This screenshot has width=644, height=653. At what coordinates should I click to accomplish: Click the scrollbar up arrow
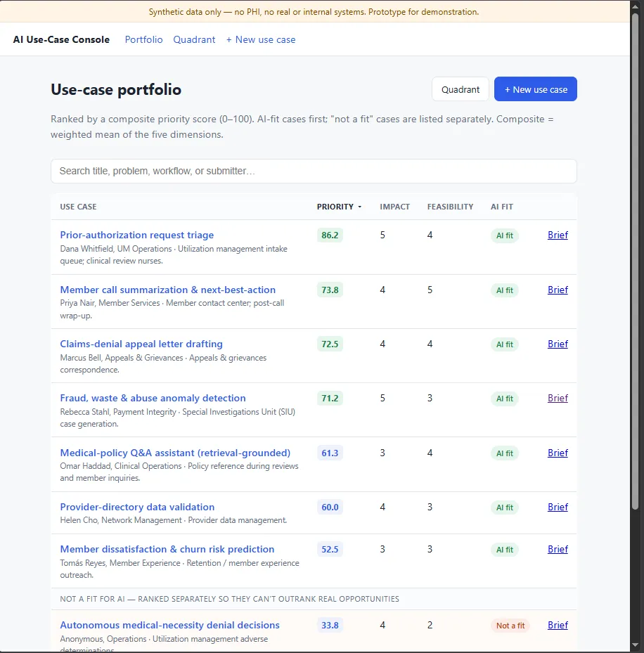635,6
